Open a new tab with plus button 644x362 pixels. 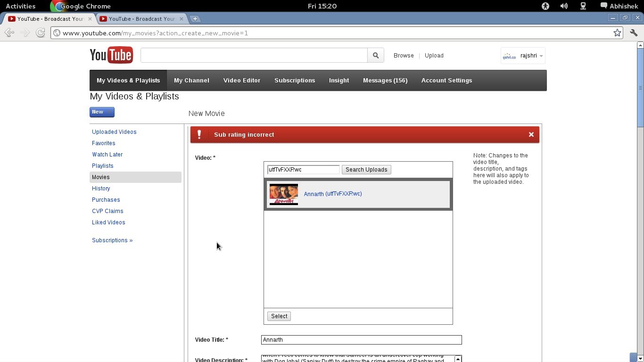click(x=195, y=19)
